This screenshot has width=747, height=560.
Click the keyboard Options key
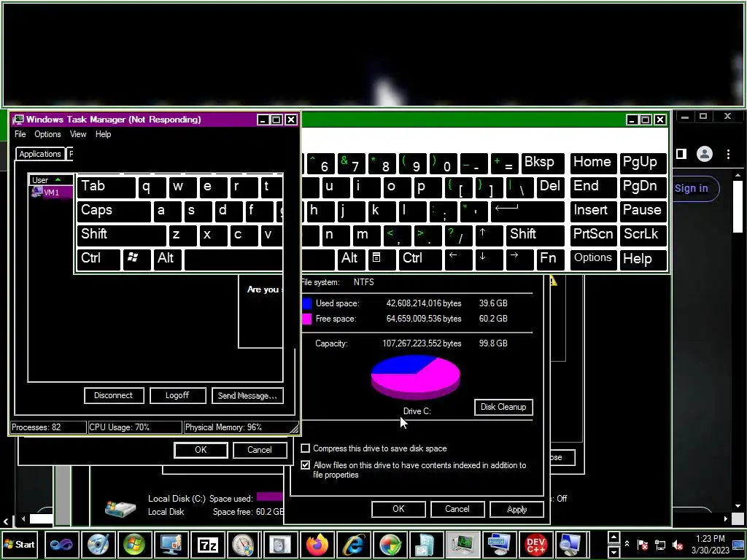point(593,259)
